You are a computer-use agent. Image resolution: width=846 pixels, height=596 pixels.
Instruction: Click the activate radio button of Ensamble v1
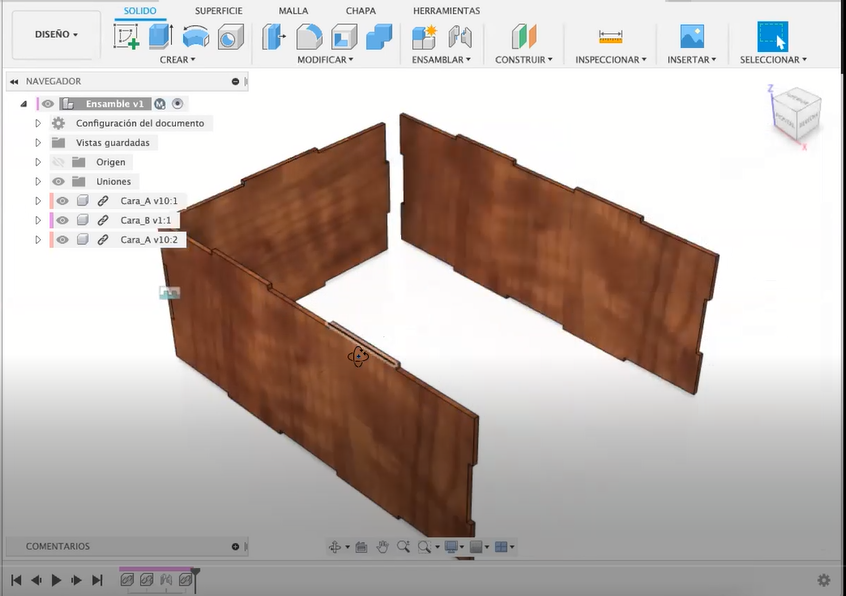[178, 104]
